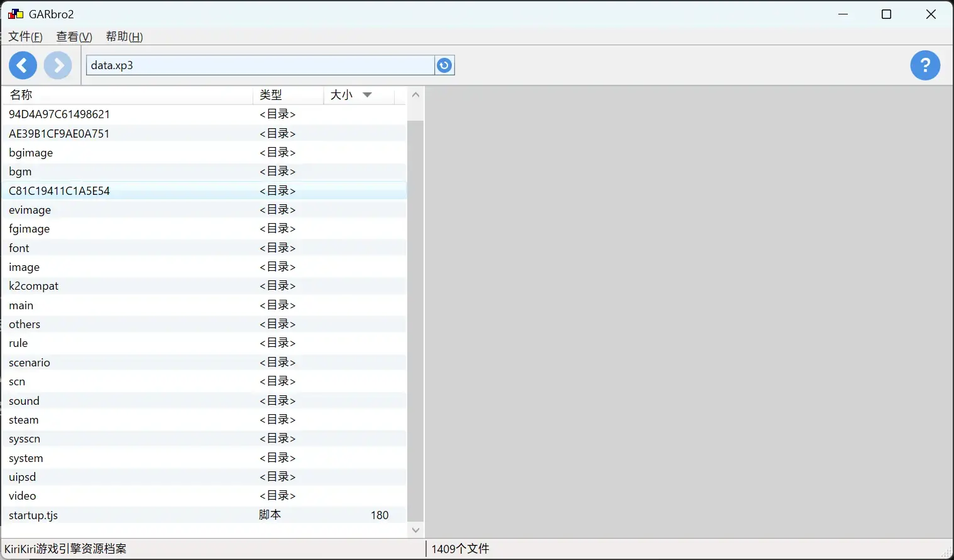Close the GARbro2 window
This screenshot has height=560, width=954.
pyautogui.click(x=931, y=14)
